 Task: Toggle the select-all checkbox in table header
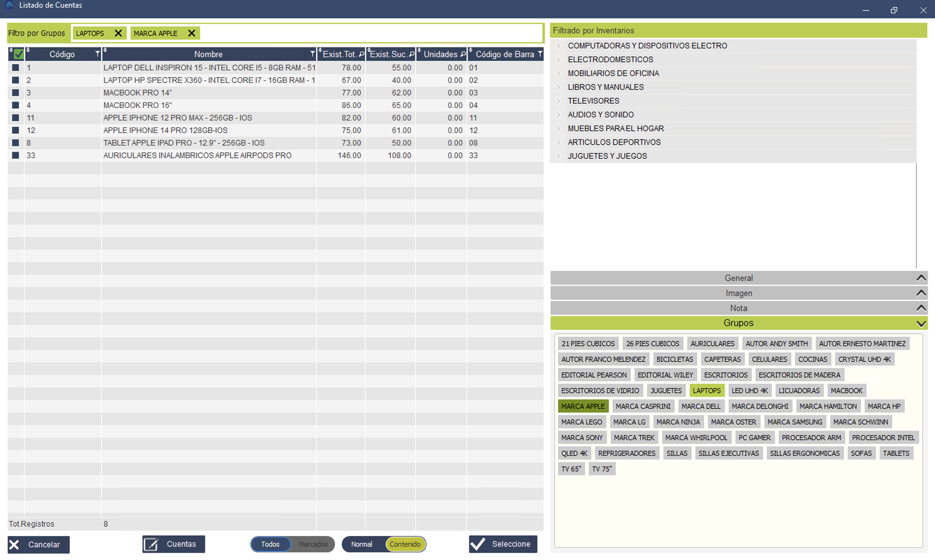tap(18, 54)
